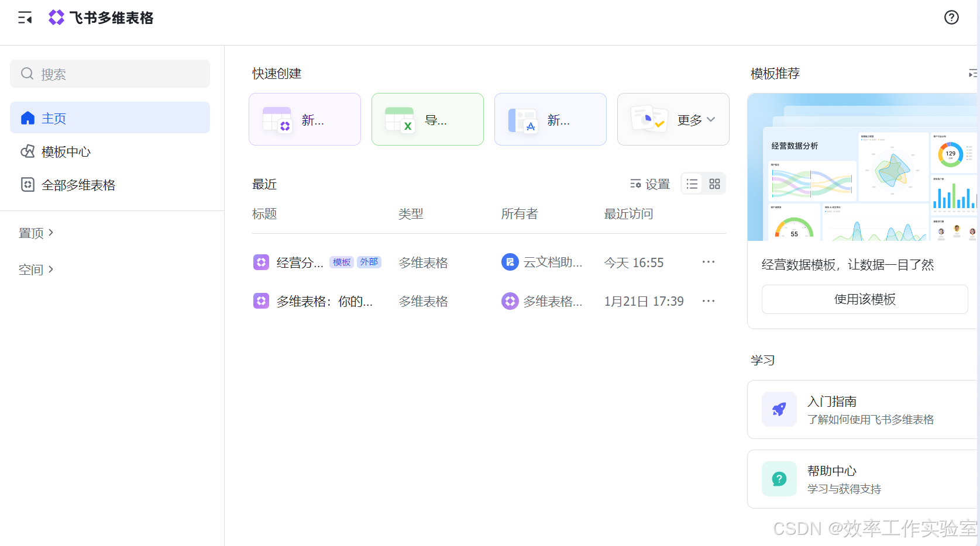This screenshot has width=980, height=546.
Task: Open 模板中心 template center
Action: point(110,152)
